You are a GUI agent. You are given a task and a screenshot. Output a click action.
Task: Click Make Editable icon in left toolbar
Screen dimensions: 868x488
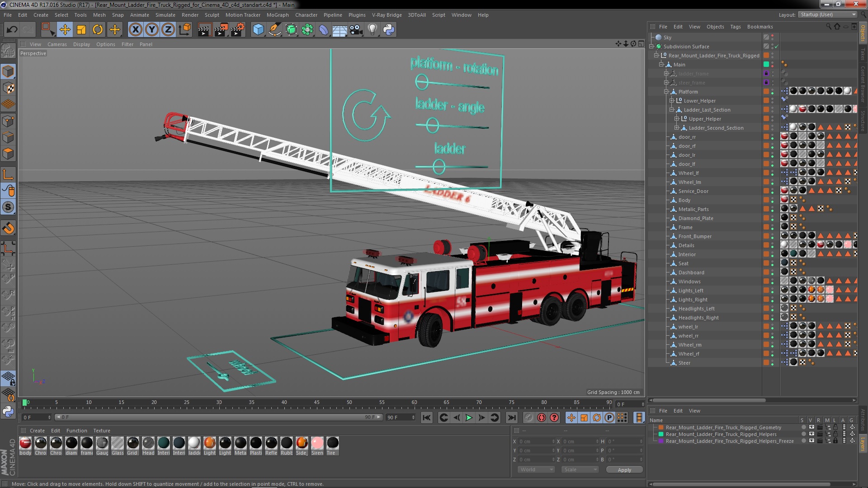pos(8,51)
